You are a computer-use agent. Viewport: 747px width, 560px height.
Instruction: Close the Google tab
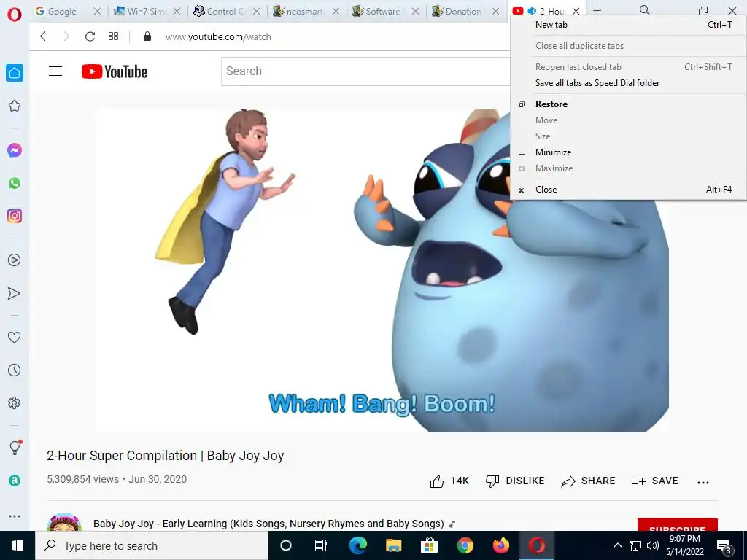[97, 12]
